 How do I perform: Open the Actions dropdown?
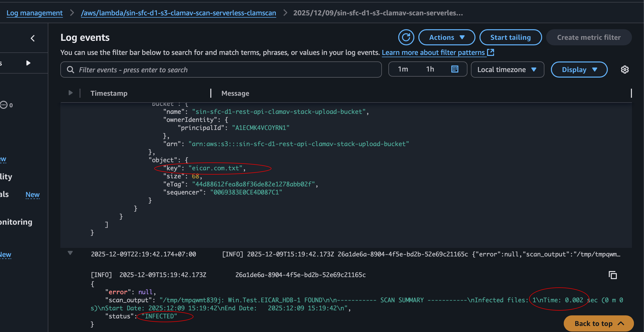coord(447,37)
